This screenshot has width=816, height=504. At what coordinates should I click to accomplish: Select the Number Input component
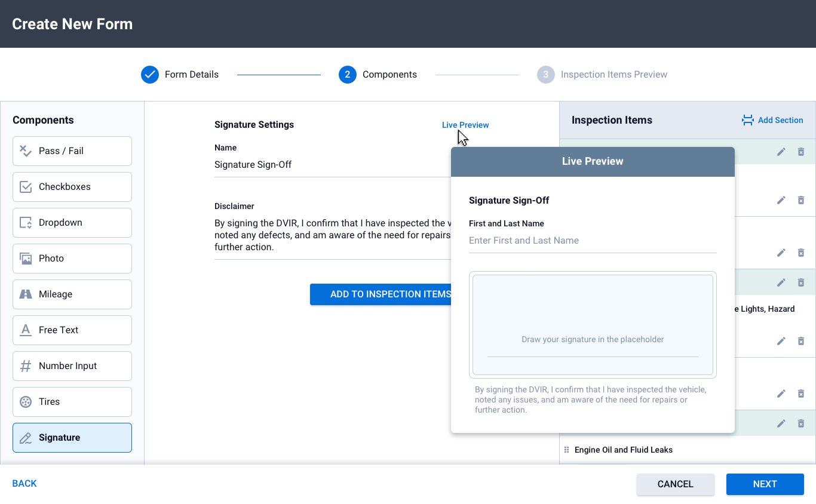[72, 366]
